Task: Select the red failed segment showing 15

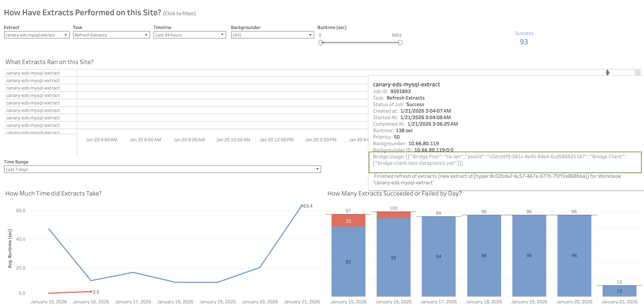Action: pos(348,220)
